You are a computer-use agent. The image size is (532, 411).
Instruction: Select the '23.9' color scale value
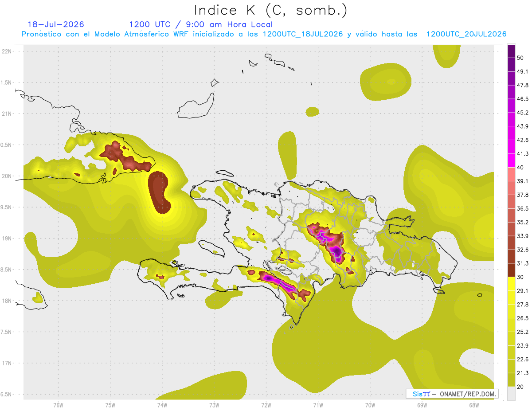click(x=522, y=346)
